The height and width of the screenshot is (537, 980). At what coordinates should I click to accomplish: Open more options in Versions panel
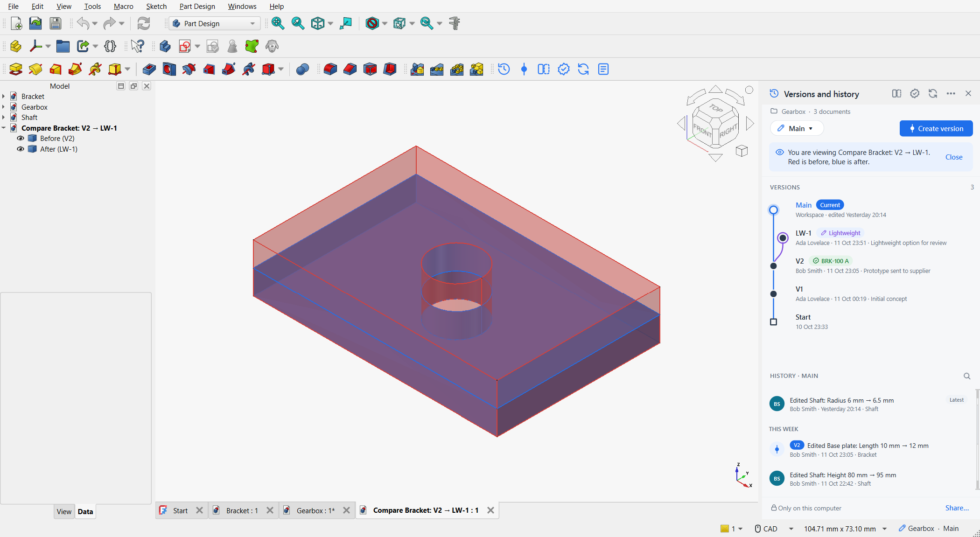click(951, 94)
